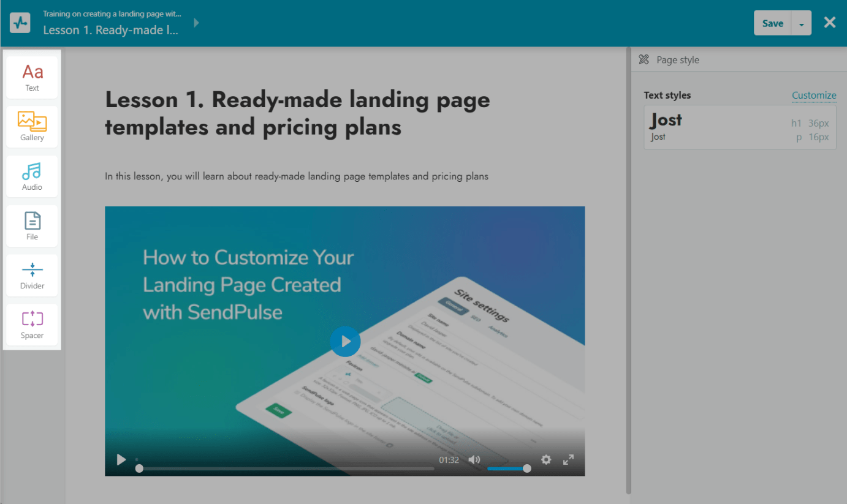Select the Lesson 1 breadcrumb title

point(111,30)
